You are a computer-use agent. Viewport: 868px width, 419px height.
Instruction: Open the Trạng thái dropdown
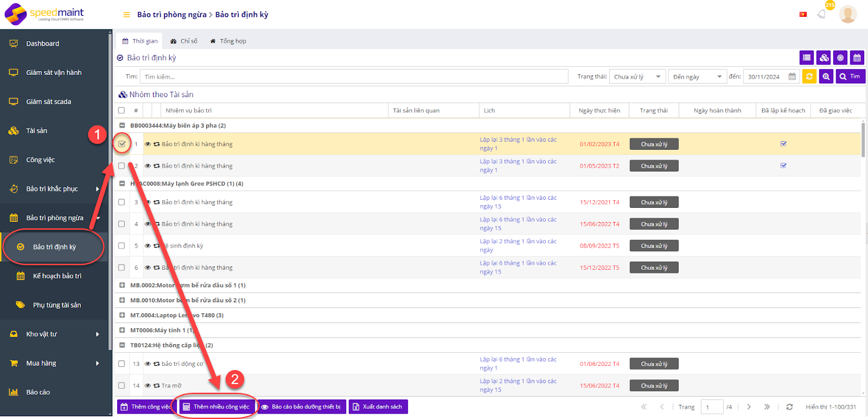tap(637, 77)
